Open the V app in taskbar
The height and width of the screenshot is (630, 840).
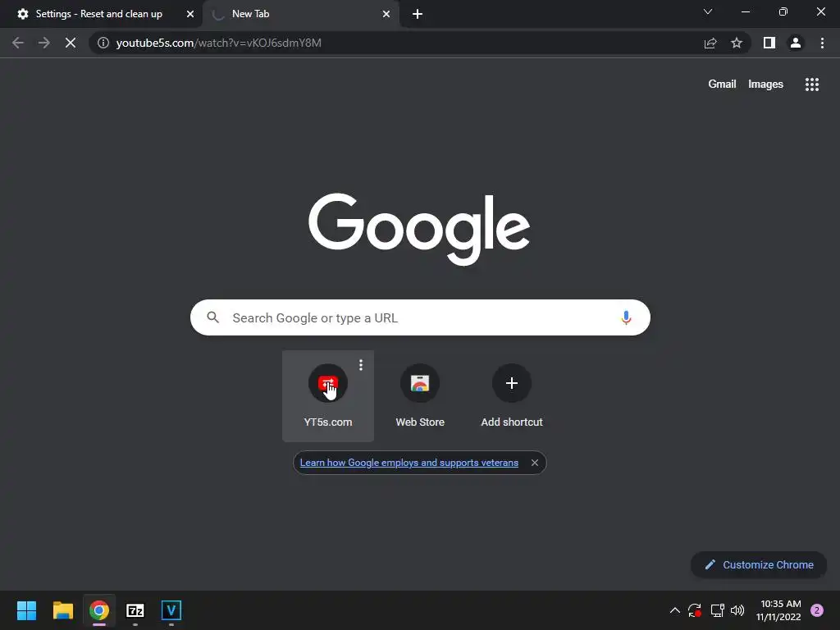(x=171, y=610)
